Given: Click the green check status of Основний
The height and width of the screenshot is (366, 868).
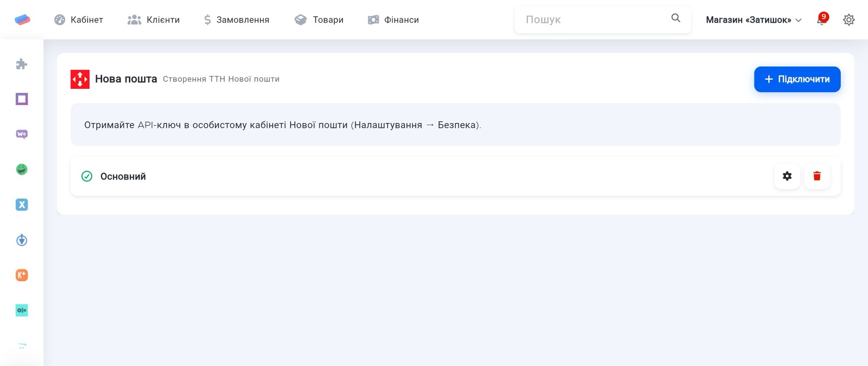Looking at the screenshot, I should (x=87, y=176).
